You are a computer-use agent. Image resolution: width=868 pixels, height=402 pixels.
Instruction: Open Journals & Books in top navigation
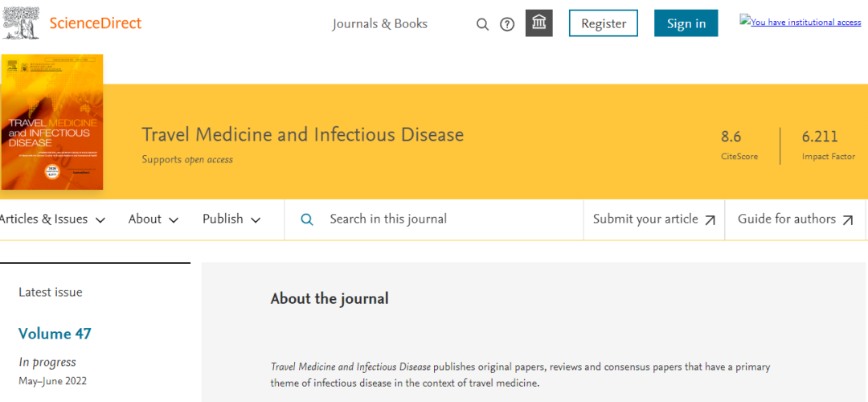pos(380,24)
